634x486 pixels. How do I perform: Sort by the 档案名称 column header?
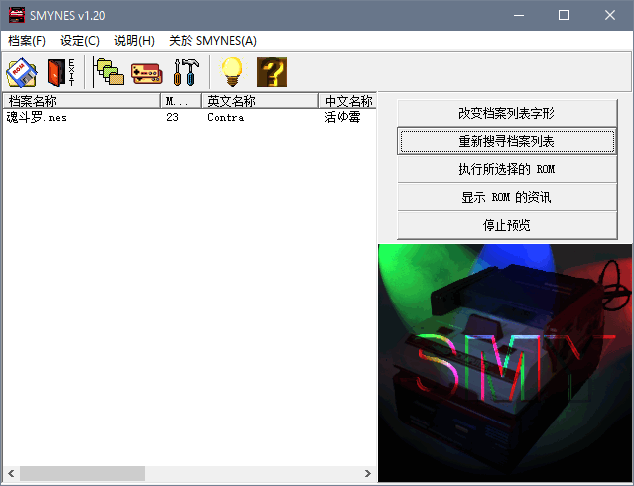coord(80,101)
